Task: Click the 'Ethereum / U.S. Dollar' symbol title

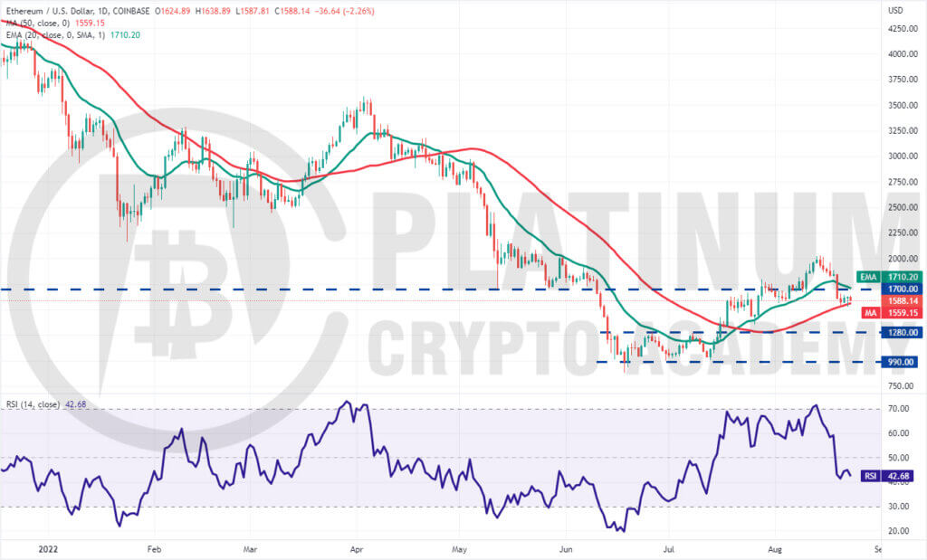Action: coord(50,11)
